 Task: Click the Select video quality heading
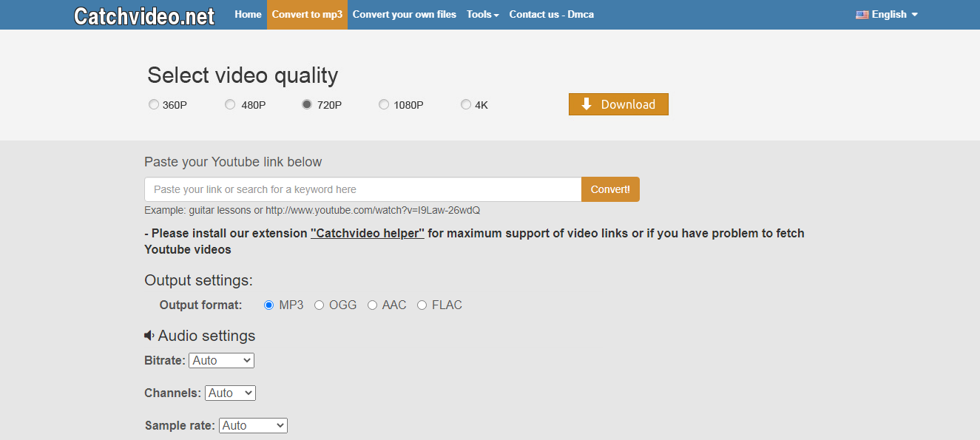pyautogui.click(x=243, y=75)
